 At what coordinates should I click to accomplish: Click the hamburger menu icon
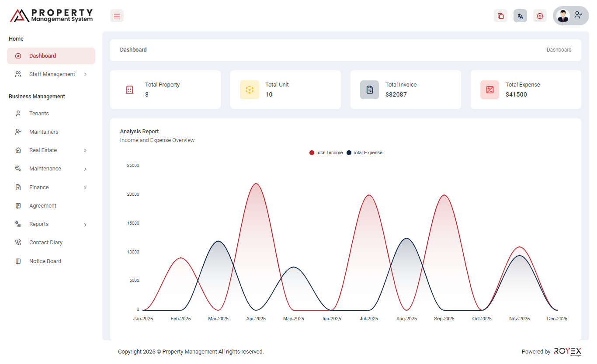117,16
